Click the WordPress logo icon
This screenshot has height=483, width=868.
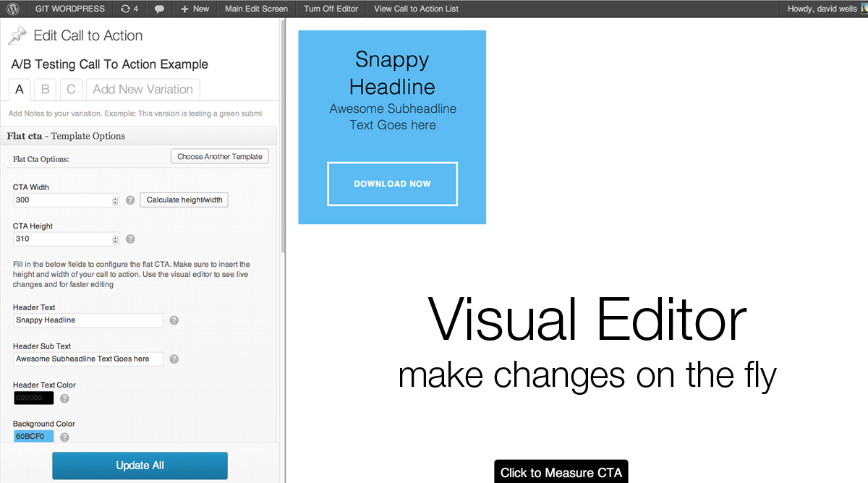pyautogui.click(x=13, y=9)
